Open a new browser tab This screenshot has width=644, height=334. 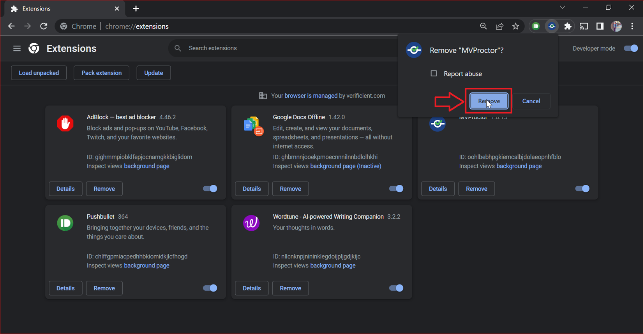pos(136,9)
